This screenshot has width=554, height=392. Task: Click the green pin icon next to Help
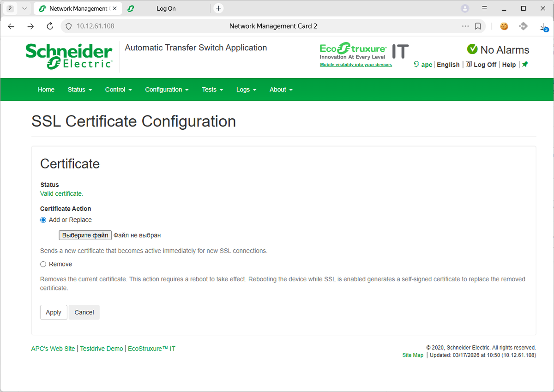click(525, 64)
